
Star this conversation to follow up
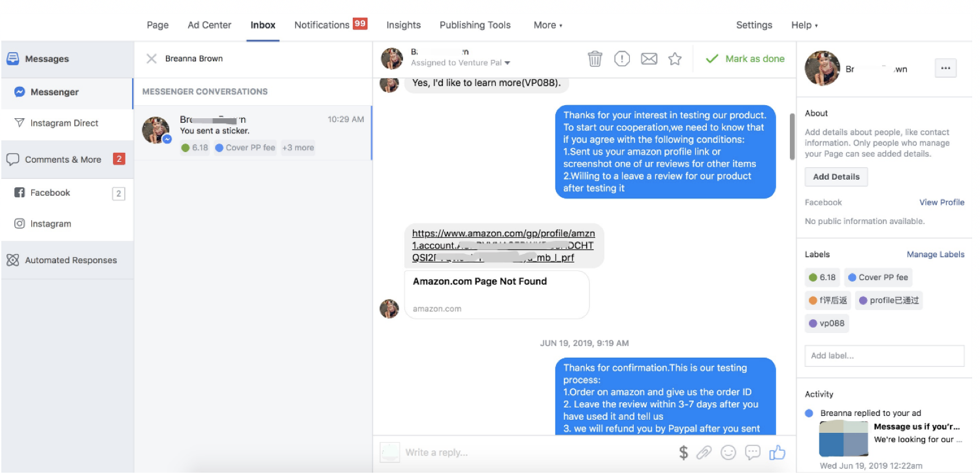[675, 59]
